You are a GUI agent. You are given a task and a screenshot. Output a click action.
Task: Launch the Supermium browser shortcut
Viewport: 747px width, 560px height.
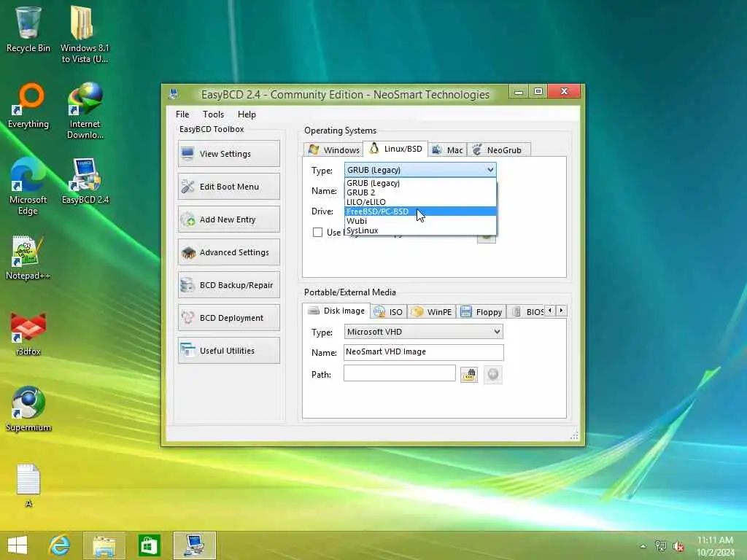(x=28, y=408)
